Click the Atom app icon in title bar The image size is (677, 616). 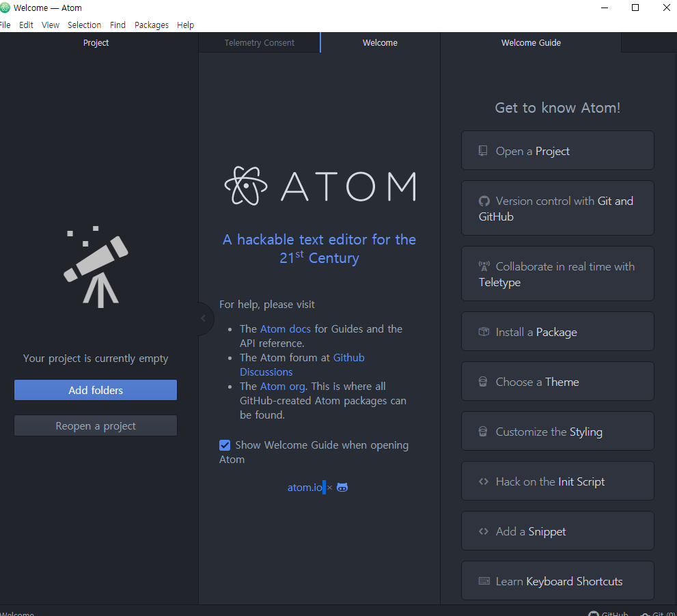[x=5, y=8]
